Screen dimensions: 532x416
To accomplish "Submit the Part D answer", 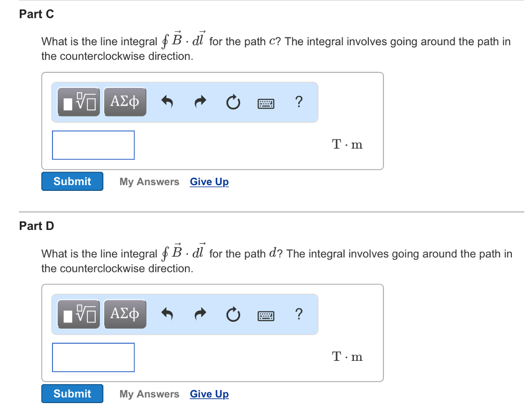I will point(72,394).
